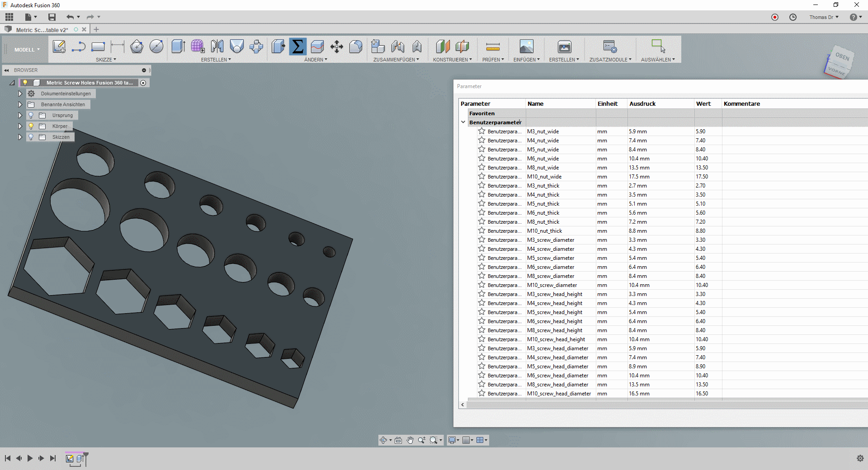Mark M5_screw_head_height as favorite
868x470 pixels.
(x=482, y=312)
